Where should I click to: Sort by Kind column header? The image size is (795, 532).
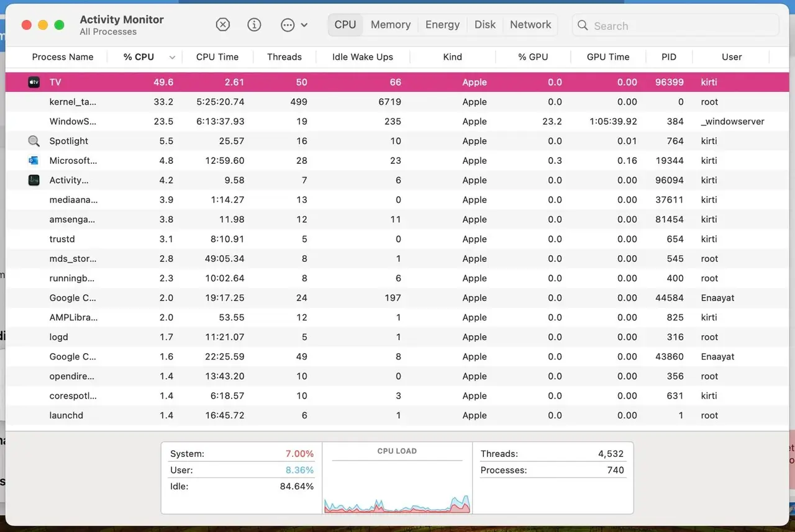453,56
